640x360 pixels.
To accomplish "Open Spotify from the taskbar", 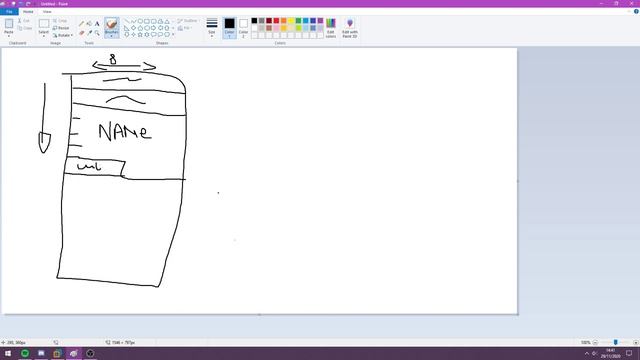I will click(25, 353).
